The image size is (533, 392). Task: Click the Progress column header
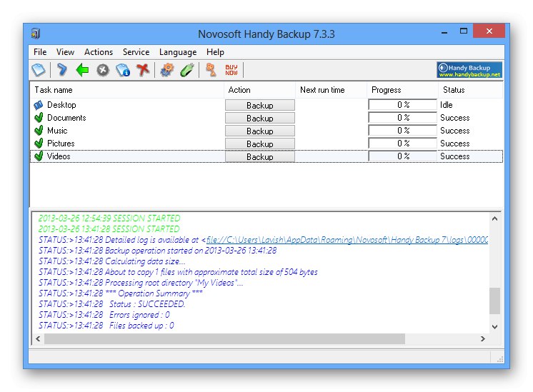tap(402, 90)
